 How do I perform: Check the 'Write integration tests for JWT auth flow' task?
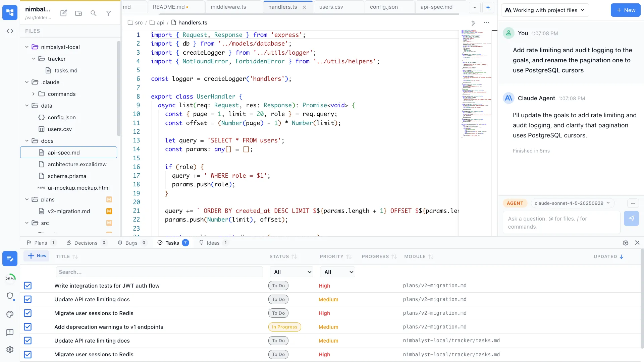pyautogui.click(x=28, y=286)
